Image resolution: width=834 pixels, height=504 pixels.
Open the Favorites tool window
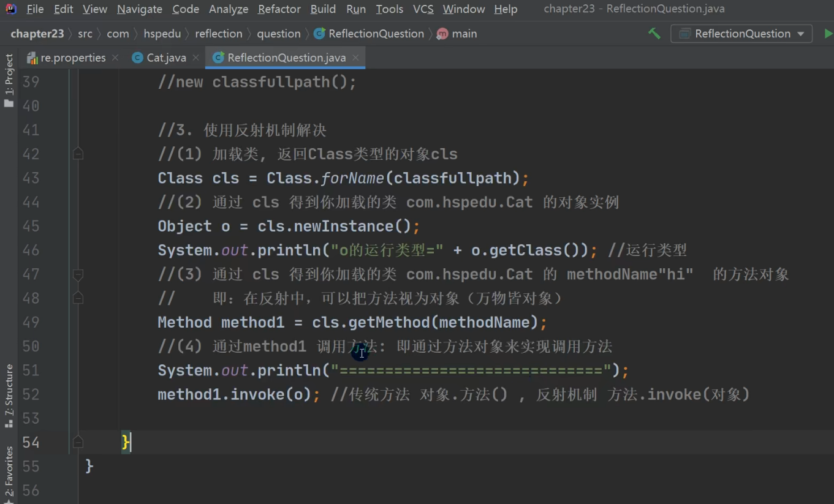coord(9,473)
